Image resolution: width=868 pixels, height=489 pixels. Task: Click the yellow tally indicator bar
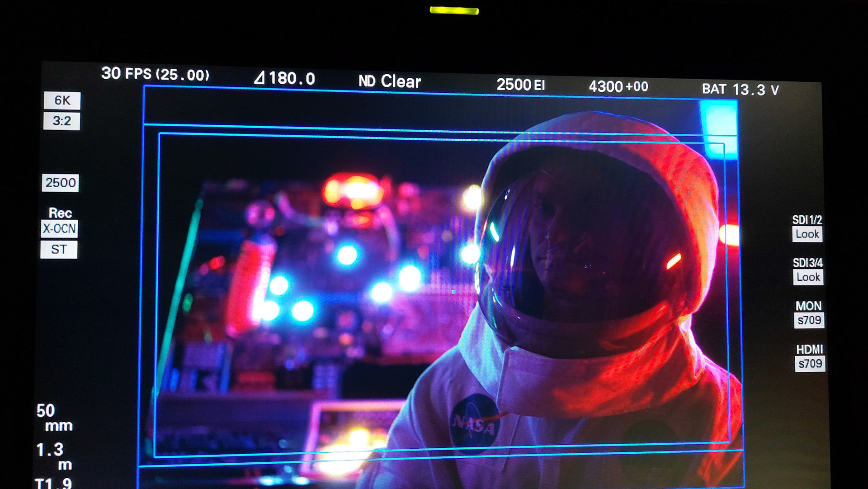(x=454, y=10)
